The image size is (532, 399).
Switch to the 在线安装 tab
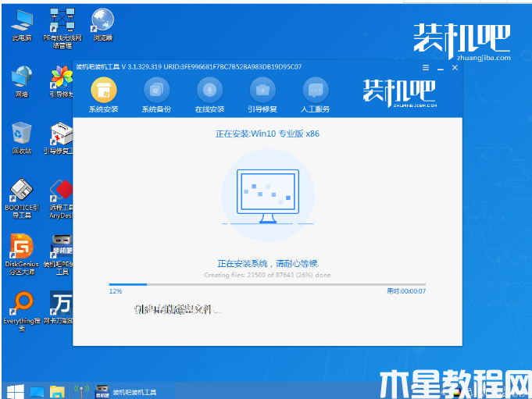point(209,95)
